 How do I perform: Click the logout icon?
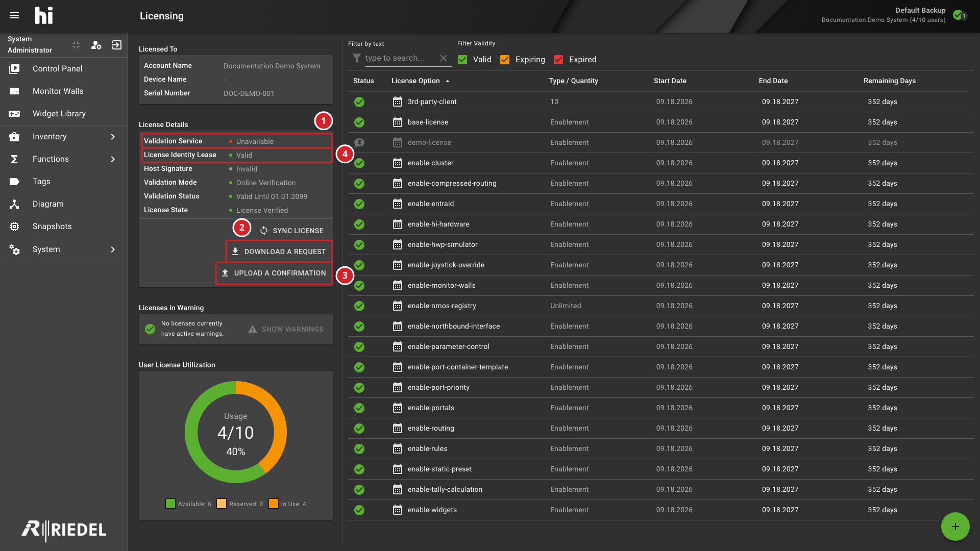point(117,45)
